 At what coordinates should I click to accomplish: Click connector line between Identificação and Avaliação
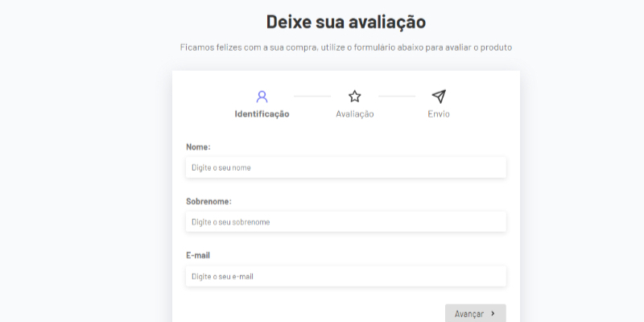pos(312,97)
